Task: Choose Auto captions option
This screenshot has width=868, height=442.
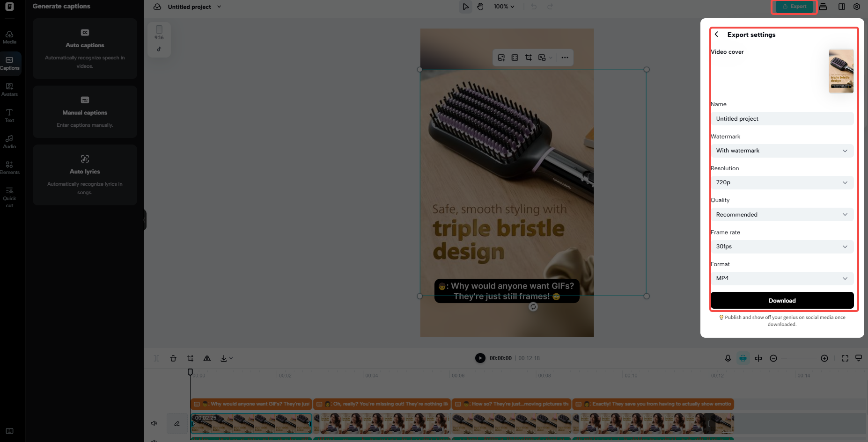Action: pos(85,49)
